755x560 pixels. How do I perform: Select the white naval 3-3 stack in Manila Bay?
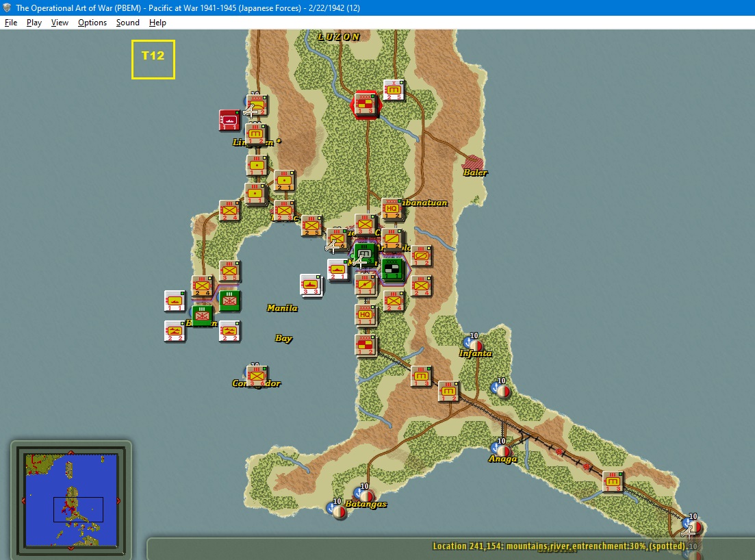311,285
